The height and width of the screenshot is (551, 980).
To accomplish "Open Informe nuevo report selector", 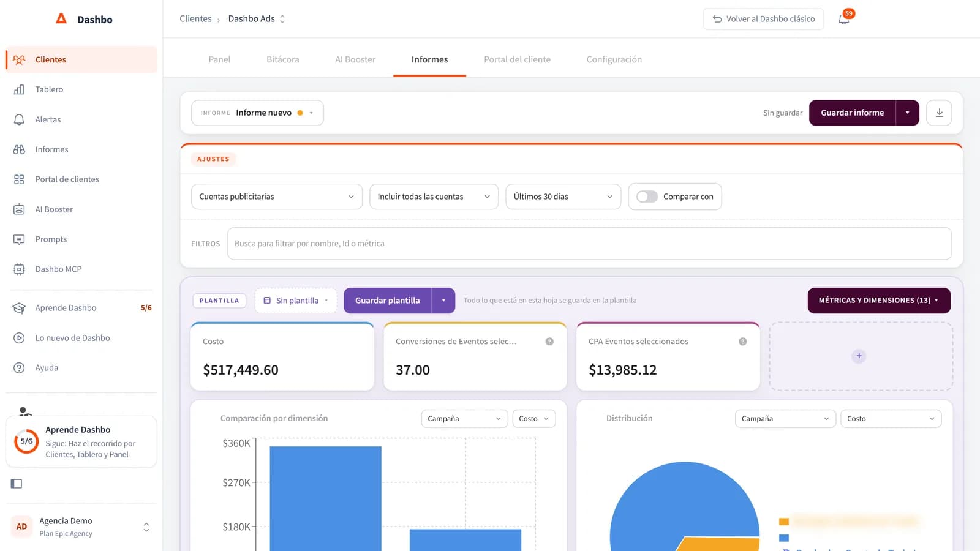I will [257, 113].
